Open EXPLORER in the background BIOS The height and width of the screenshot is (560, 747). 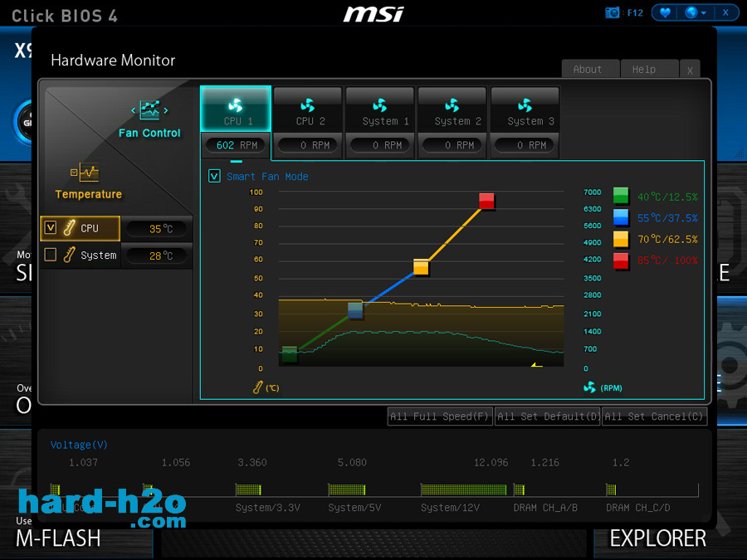[x=658, y=538]
